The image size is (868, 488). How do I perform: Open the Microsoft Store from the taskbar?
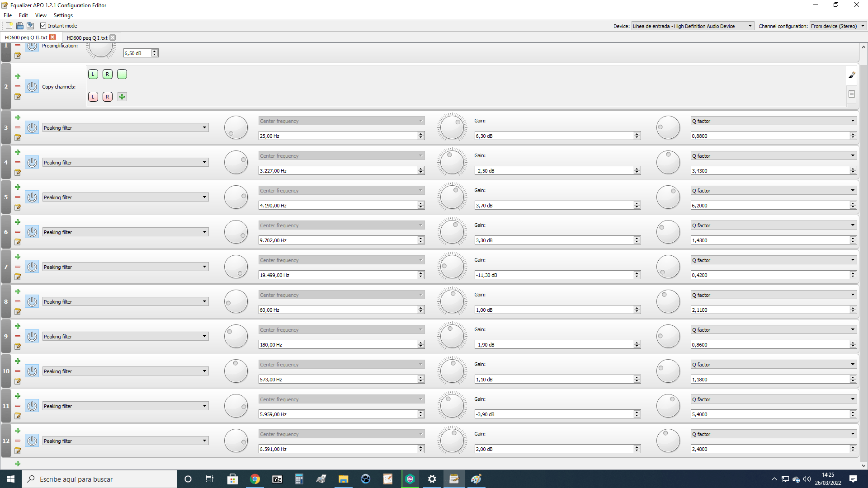233,479
